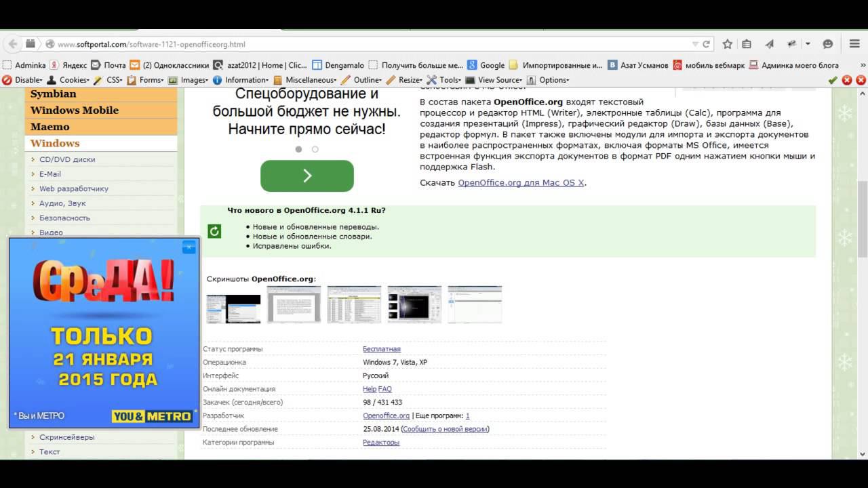Open the Options dropdown menu
Screen dimensions: 868x488
pyautogui.click(x=547, y=80)
